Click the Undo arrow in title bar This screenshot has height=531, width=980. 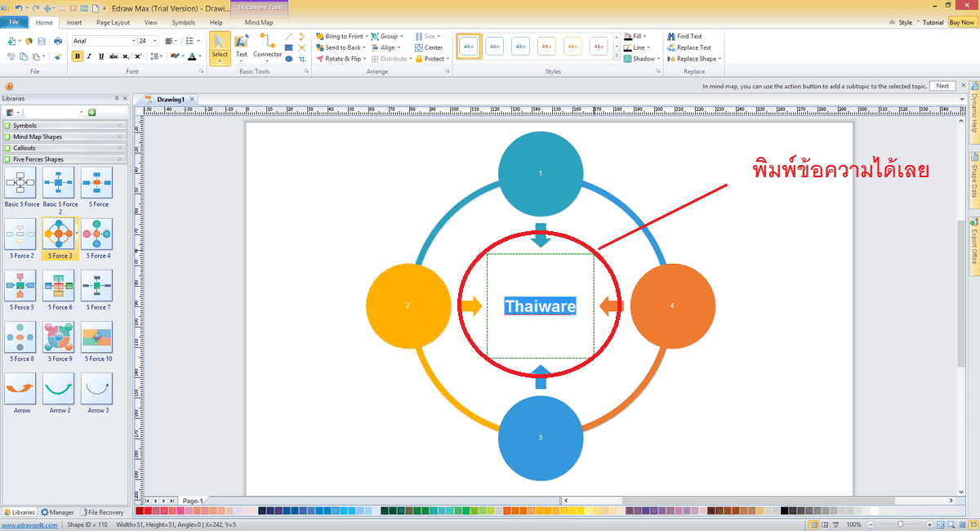click(x=19, y=8)
